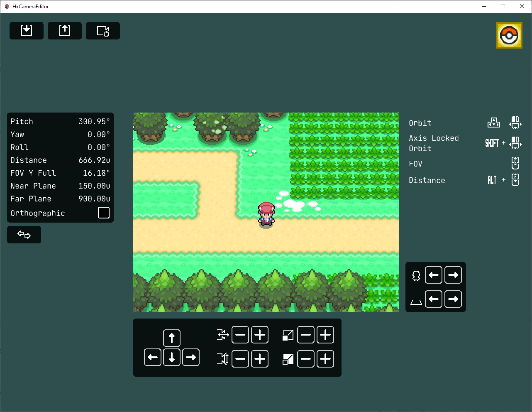Click minus beside the upper scale-square icon
The image size is (532, 412).
click(x=306, y=335)
